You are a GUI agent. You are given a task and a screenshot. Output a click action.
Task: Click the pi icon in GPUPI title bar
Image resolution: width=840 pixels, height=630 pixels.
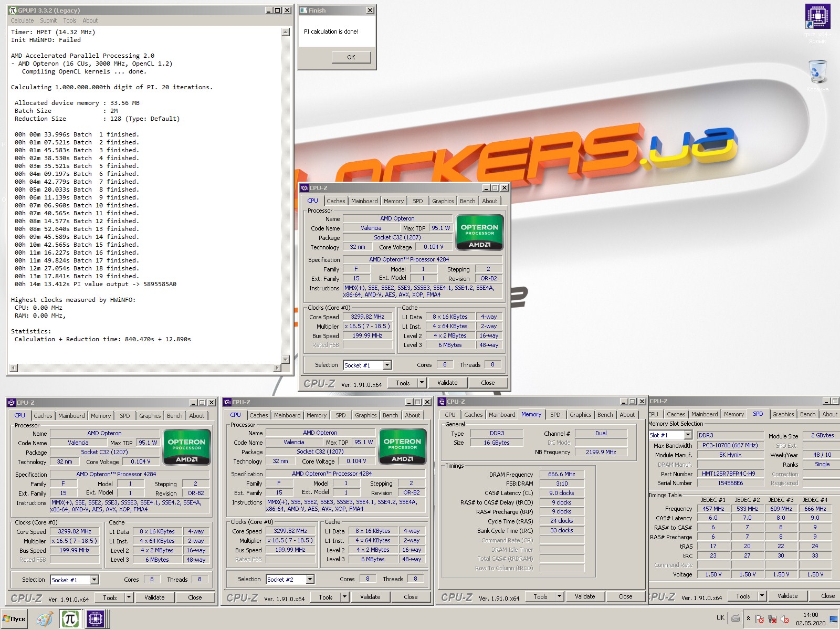(x=13, y=10)
